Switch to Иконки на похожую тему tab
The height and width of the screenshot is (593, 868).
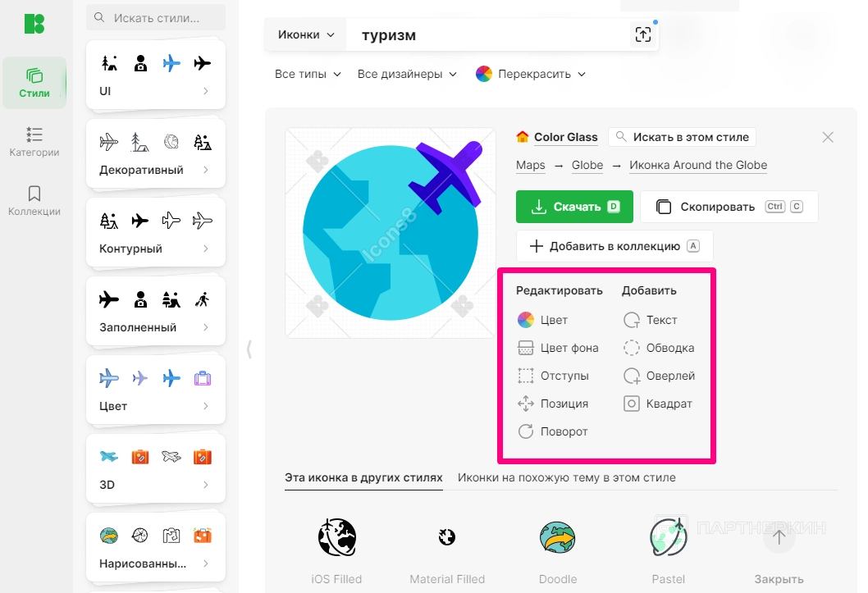coord(566,477)
